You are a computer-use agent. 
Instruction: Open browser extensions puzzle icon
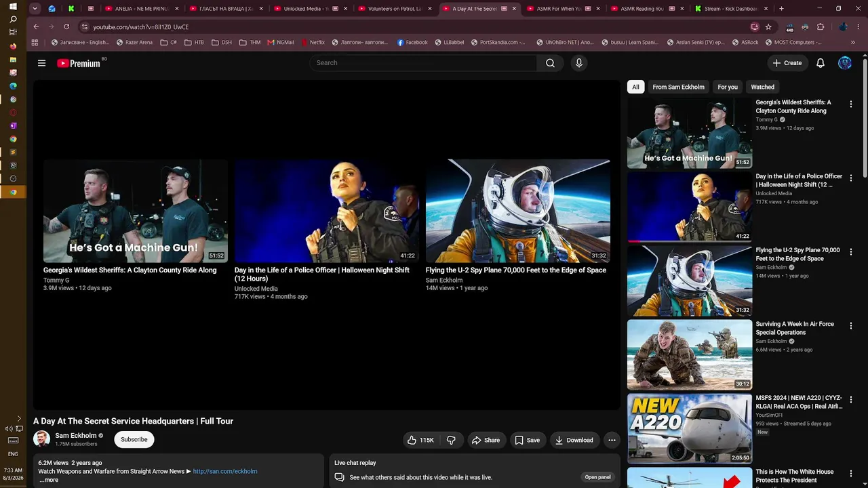pos(821,26)
